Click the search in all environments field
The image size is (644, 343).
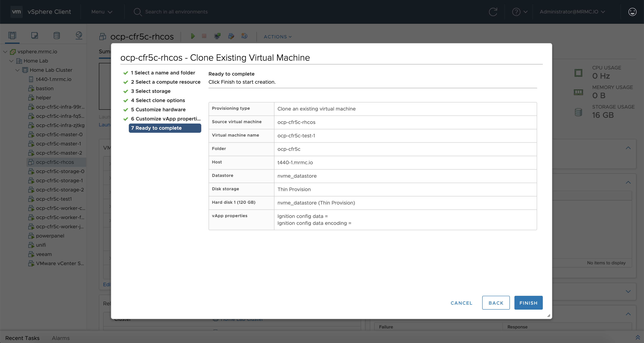tap(176, 12)
